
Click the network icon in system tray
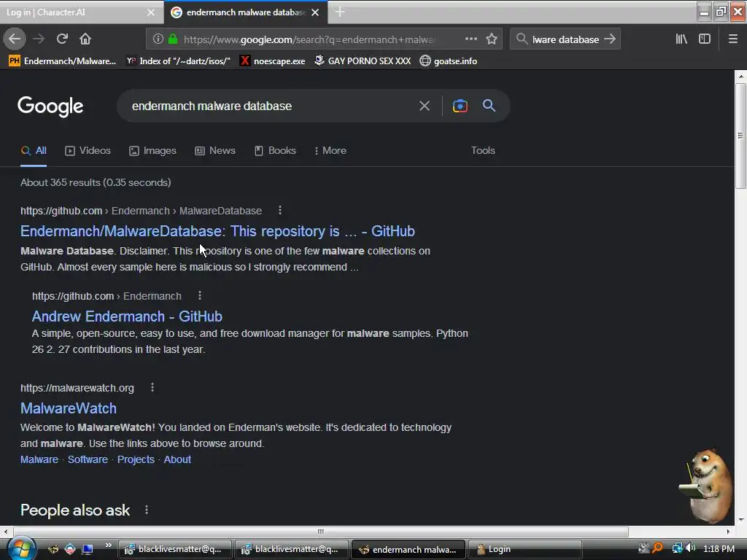(677, 548)
